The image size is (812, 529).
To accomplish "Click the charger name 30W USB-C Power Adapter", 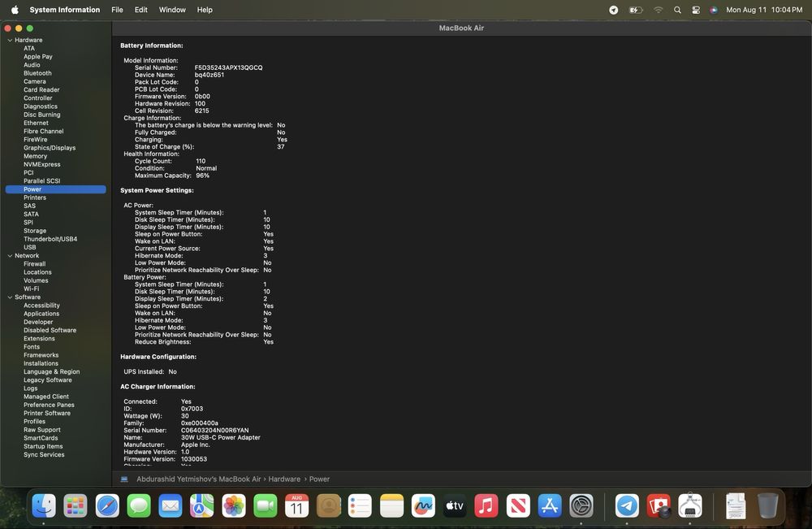I will coord(221,437).
